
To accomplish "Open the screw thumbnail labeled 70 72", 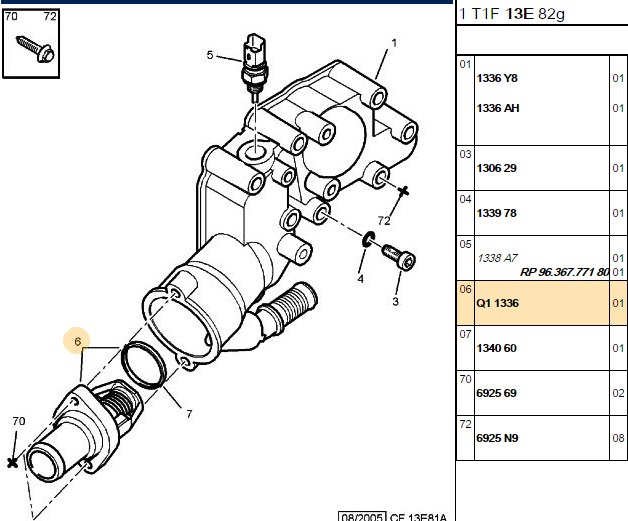I will [31, 43].
